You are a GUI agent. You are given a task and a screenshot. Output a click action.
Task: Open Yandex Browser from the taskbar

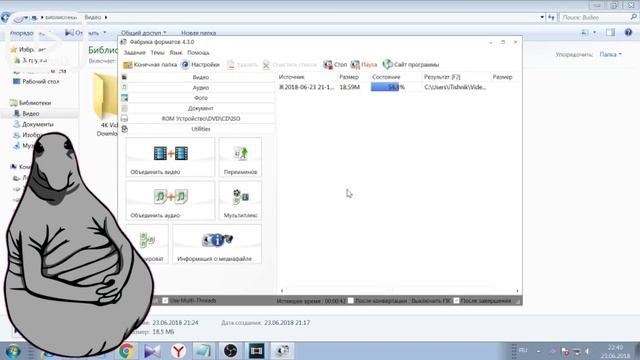tap(178, 351)
